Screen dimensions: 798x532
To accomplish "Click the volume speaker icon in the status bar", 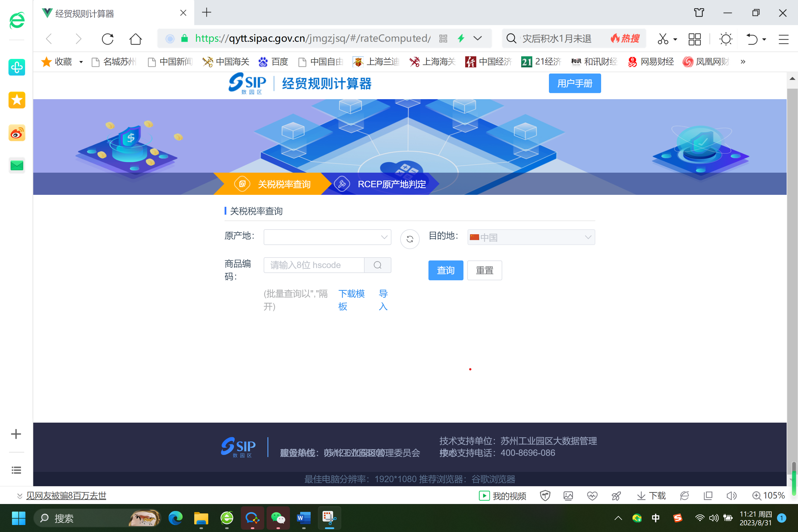I will [x=731, y=496].
